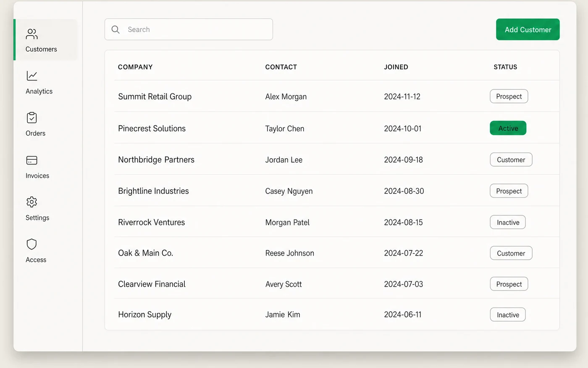Image resolution: width=588 pixels, height=368 pixels.
Task: Focus the Search input field
Action: pyautogui.click(x=189, y=29)
